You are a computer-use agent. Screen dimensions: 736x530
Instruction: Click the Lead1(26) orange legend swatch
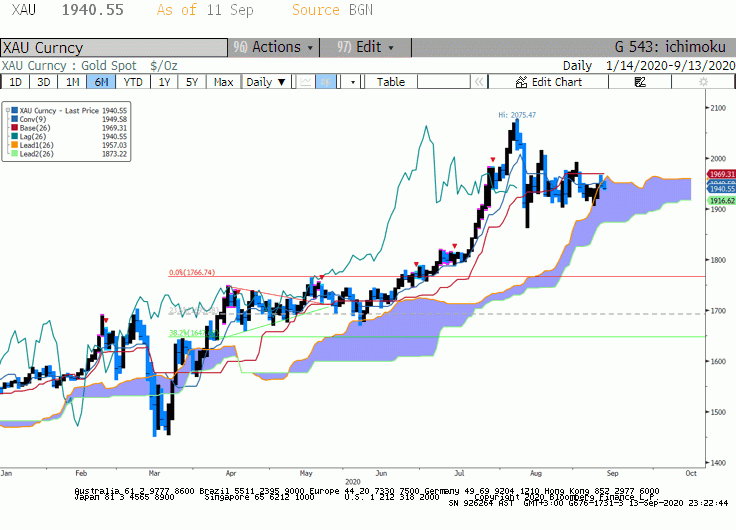pyautogui.click(x=15, y=145)
